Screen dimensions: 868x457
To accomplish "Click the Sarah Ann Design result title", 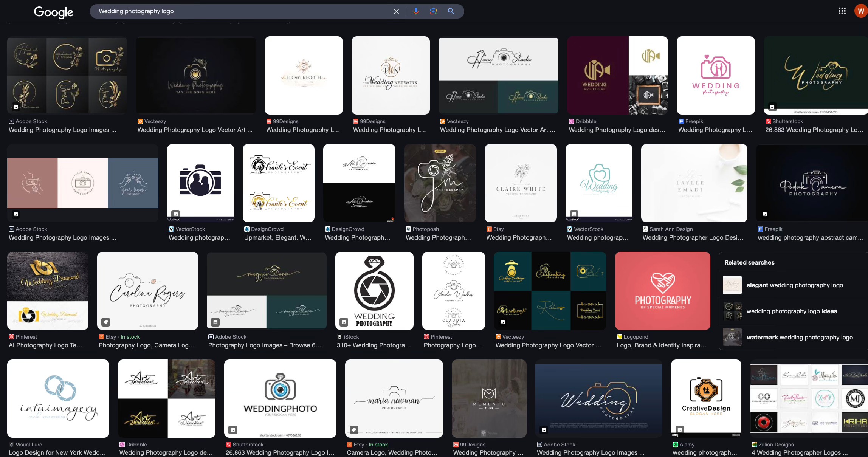I will pos(693,237).
